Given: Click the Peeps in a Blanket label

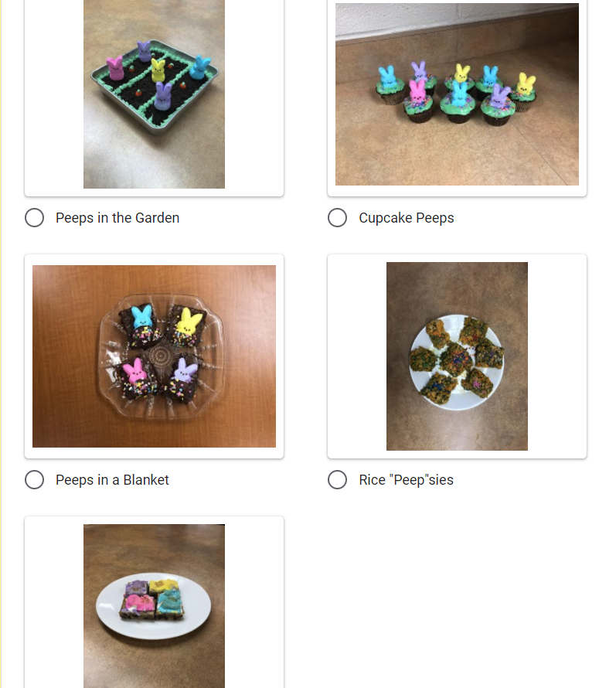Looking at the screenshot, I should 112,479.
